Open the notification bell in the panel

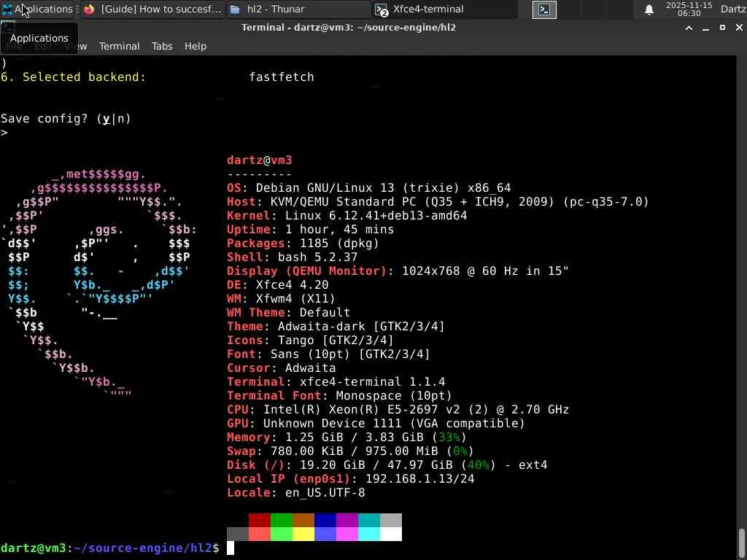pos(649,9)
